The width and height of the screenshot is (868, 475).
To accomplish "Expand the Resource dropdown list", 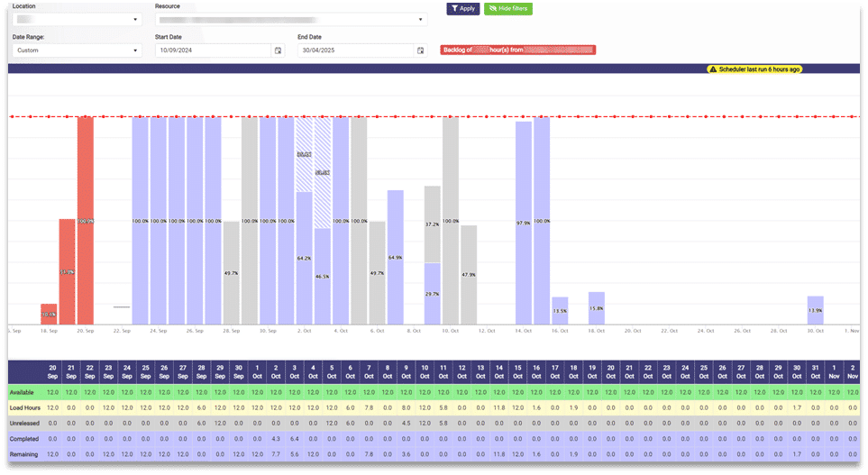I will [x=290, y=19].
